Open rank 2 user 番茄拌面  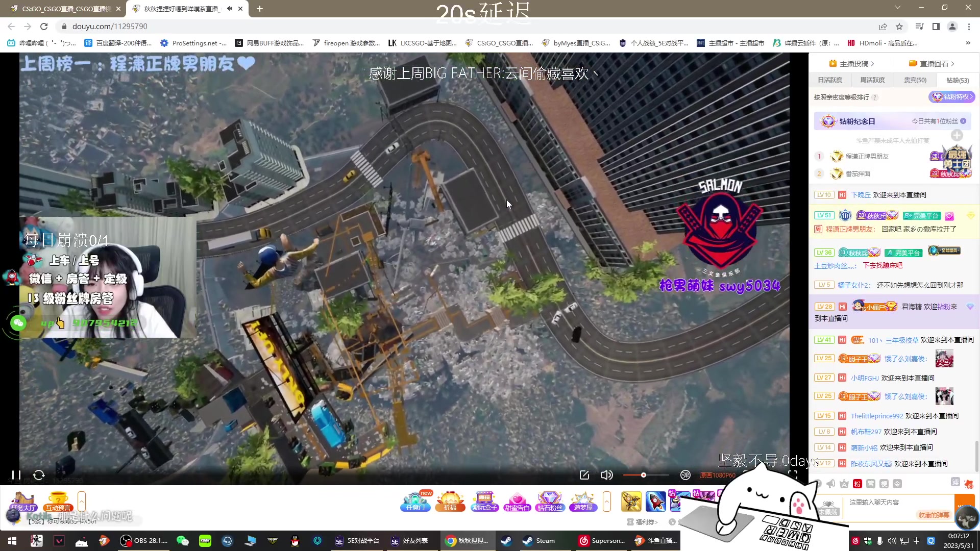pos(858,174)
